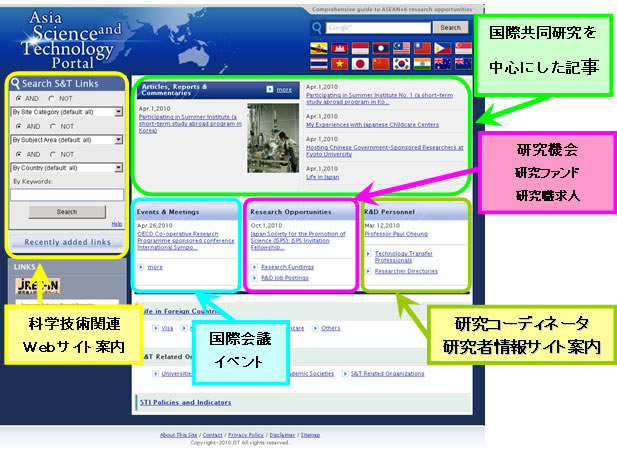Screen dimensions: 617x451
Task: Open 'Hosting Chinese Government-Sponsored Researchers' article
Action: pyautogui.click(x=384, y=151)
